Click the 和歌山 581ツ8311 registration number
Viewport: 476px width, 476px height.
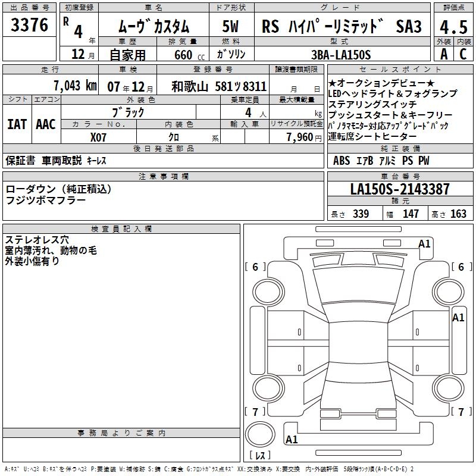[218, 86]
